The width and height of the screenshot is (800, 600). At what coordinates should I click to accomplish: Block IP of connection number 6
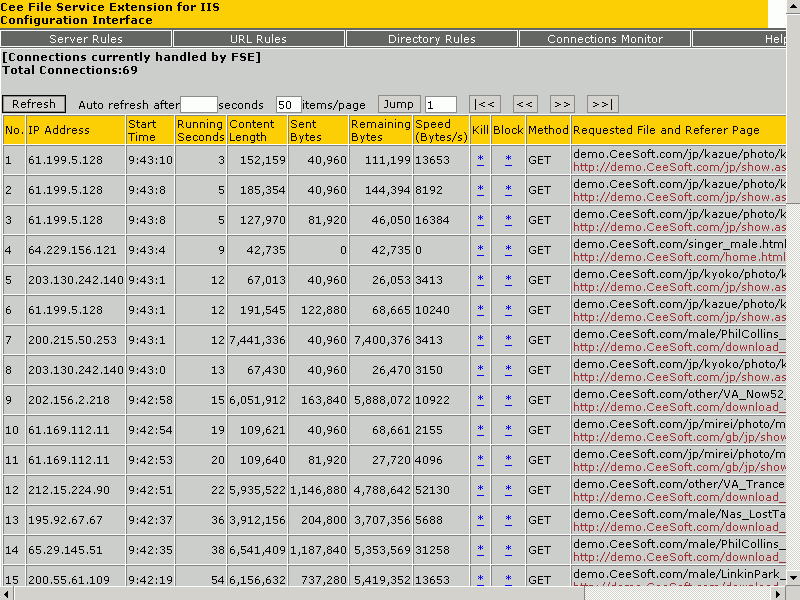(x=508, y=310)
